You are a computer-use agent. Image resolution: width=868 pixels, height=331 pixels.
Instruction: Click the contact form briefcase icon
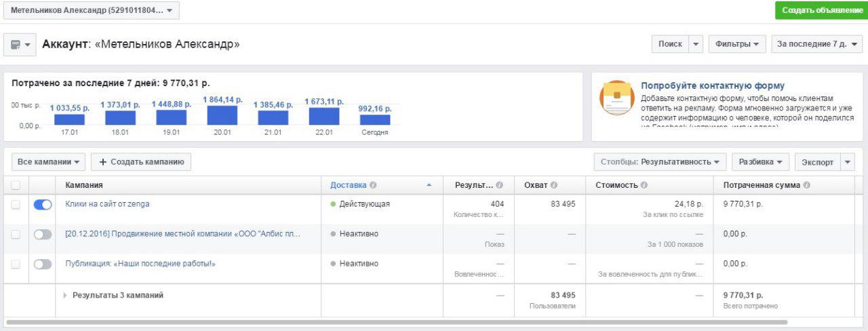(x=616, y=98)
